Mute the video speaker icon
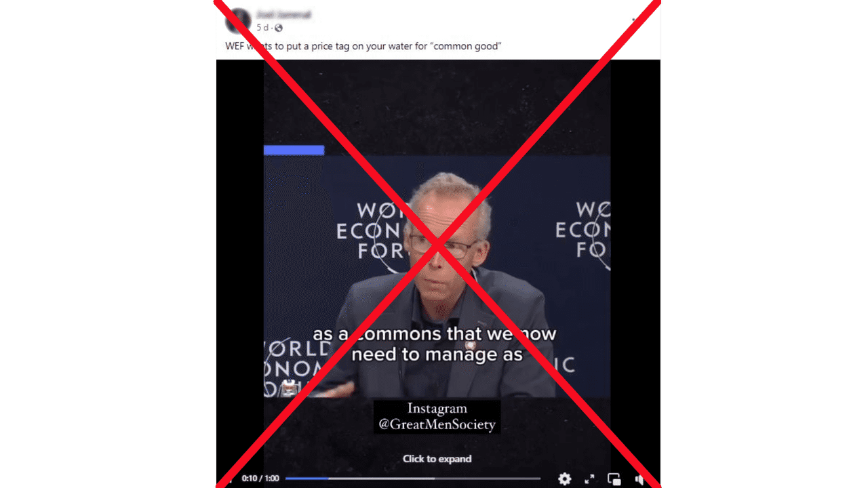 click(x=639, y=479)
